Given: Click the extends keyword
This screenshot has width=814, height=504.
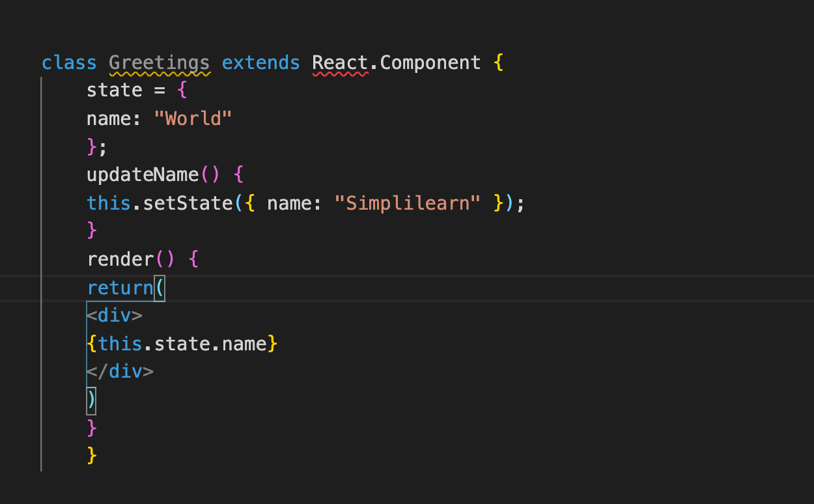Looking at the screenshot, I should point(260,62).
